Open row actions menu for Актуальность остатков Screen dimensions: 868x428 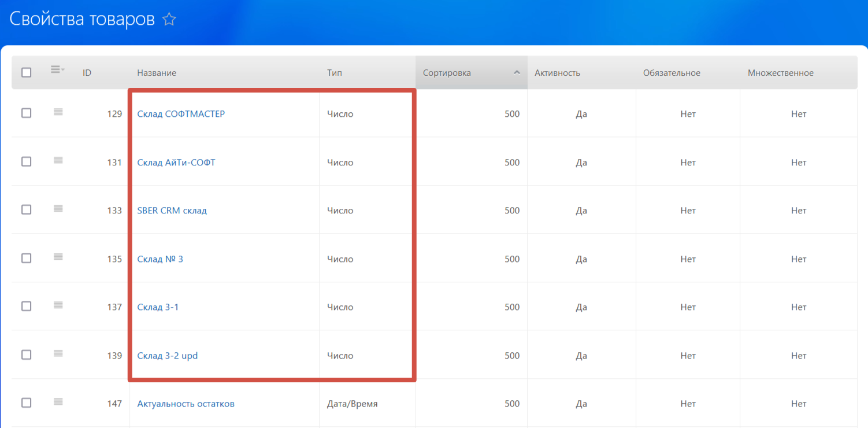coord(58,402)
